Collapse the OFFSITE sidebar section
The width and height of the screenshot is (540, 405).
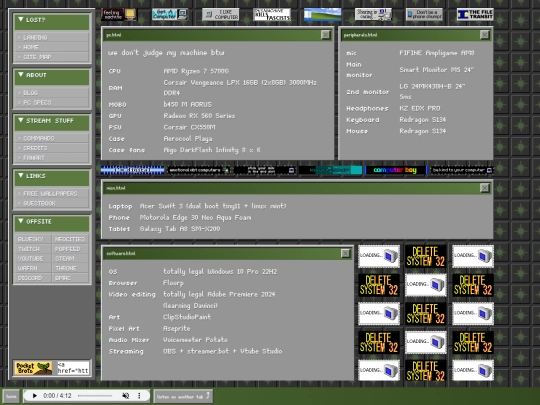click(52, 223)
